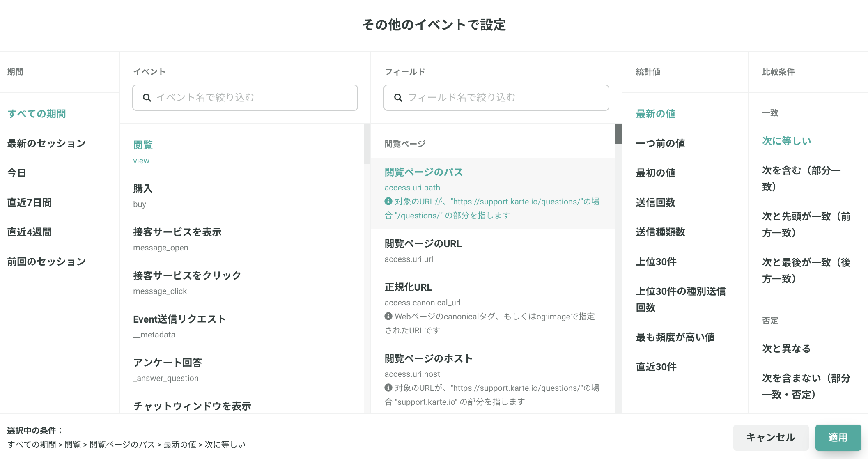Image resolution: width=868 pixels, height=459 pixels.
Task: Select 次を含まない(部分一致・否定) condition
Action: click(x=806, y=386)
